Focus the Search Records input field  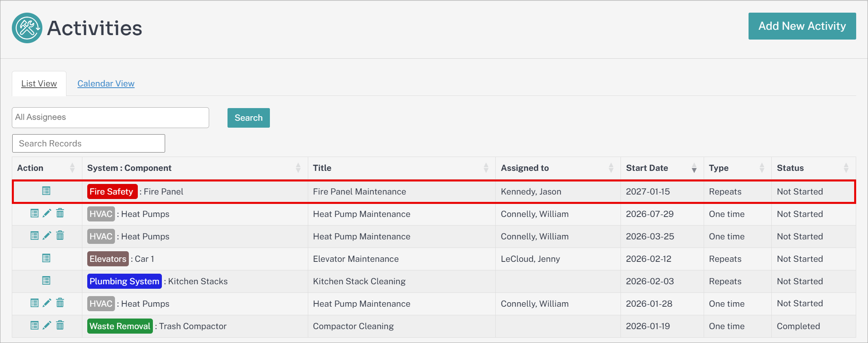pyautogui.click(x=88, y=144)
